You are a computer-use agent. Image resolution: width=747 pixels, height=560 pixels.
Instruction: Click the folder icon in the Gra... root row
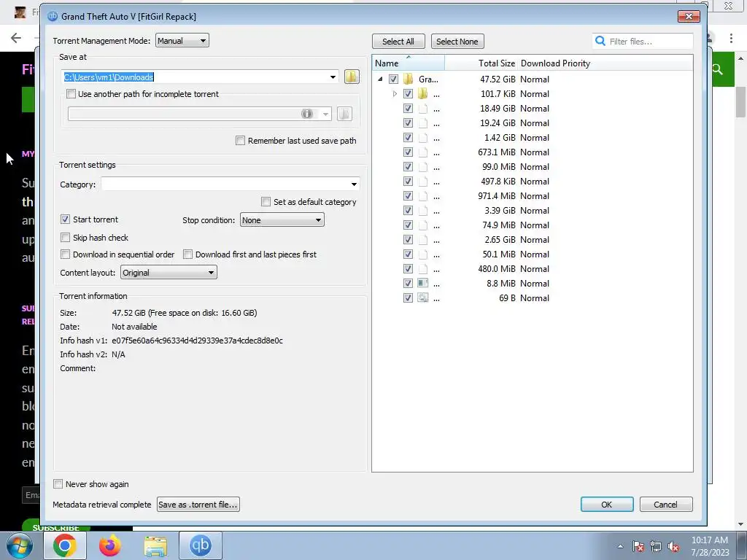pyautogui.click(x=409, y=79)
